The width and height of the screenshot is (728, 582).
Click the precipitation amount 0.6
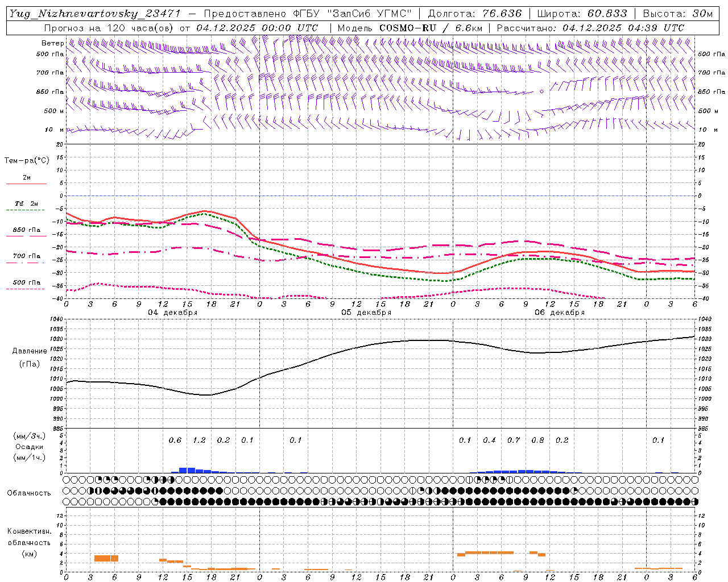tap(175, 440)
